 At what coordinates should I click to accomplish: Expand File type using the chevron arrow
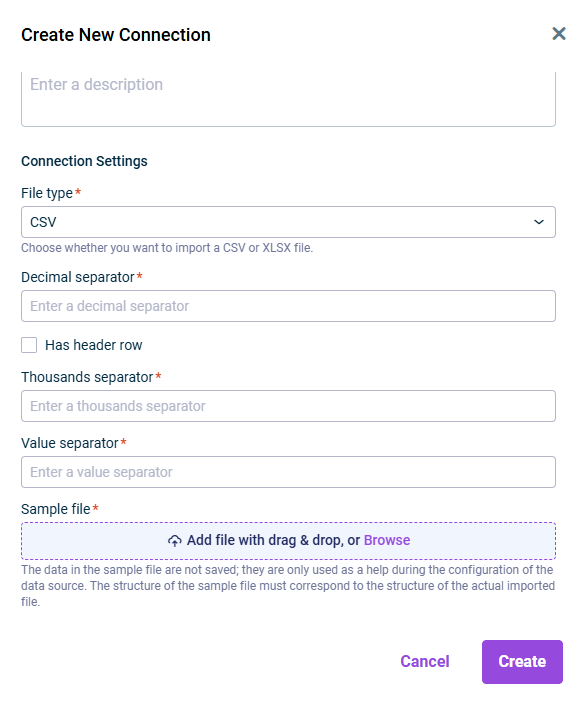point(538,222)
